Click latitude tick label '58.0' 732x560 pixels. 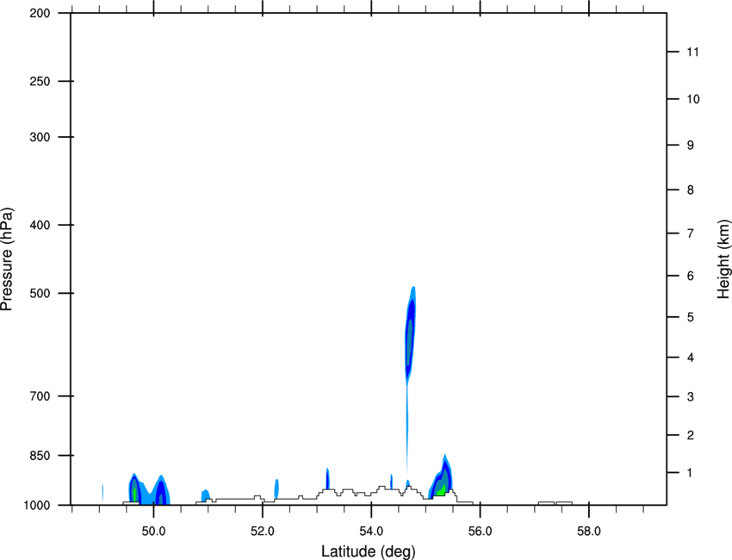[589, 532]
